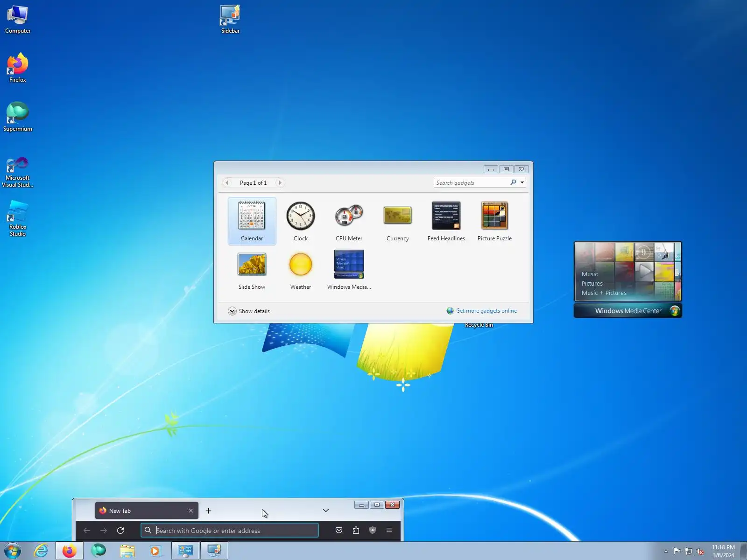Launch Supermium from the taskbar
The width and height of the screenshot is (747, 560).
99,551
